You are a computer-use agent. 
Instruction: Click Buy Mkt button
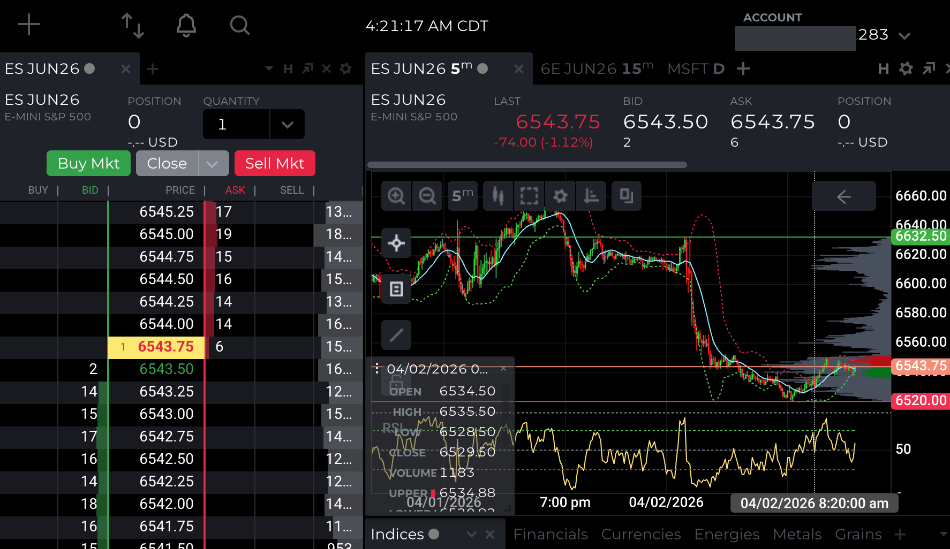tap(88, 164)
